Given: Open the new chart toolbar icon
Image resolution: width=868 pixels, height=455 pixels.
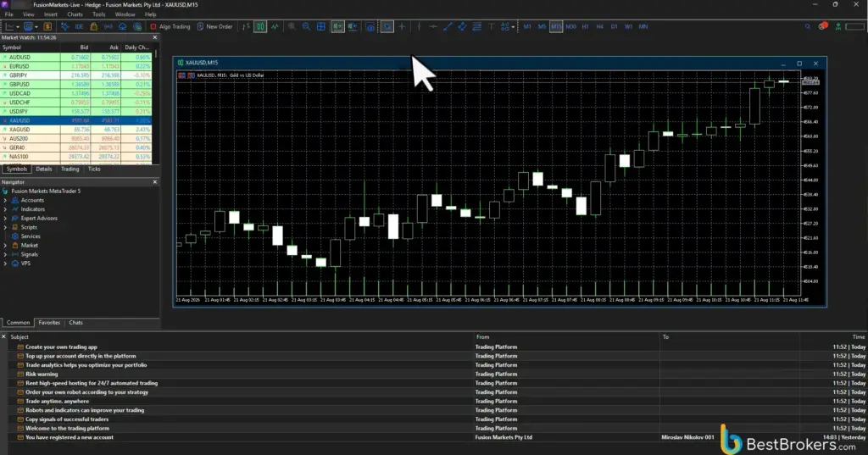Looking at the screenshot, I should click(9, 26).
